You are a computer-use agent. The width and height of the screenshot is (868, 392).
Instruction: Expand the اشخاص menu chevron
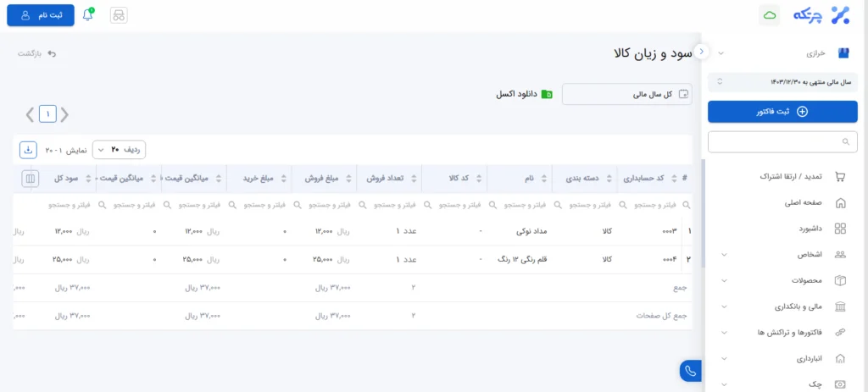point(724,255)
